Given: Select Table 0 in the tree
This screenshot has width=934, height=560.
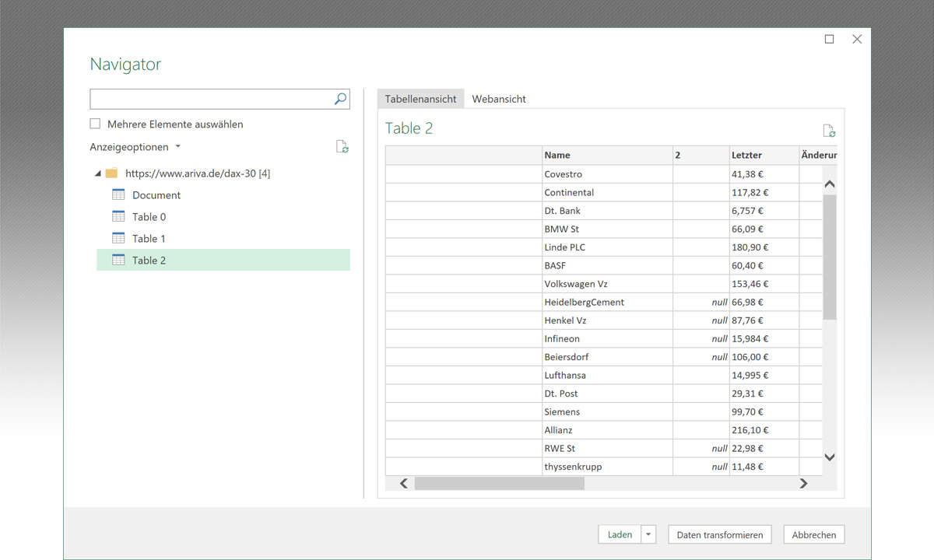Looking at the screenshot, I should (x=149, y=217).
